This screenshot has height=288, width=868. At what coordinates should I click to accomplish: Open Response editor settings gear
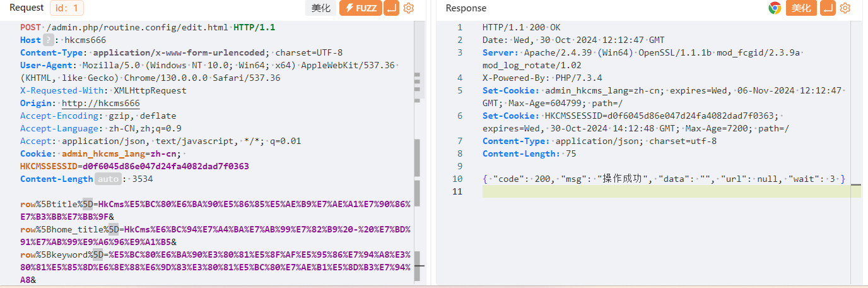pyautogui.click(x=845, y=8)
